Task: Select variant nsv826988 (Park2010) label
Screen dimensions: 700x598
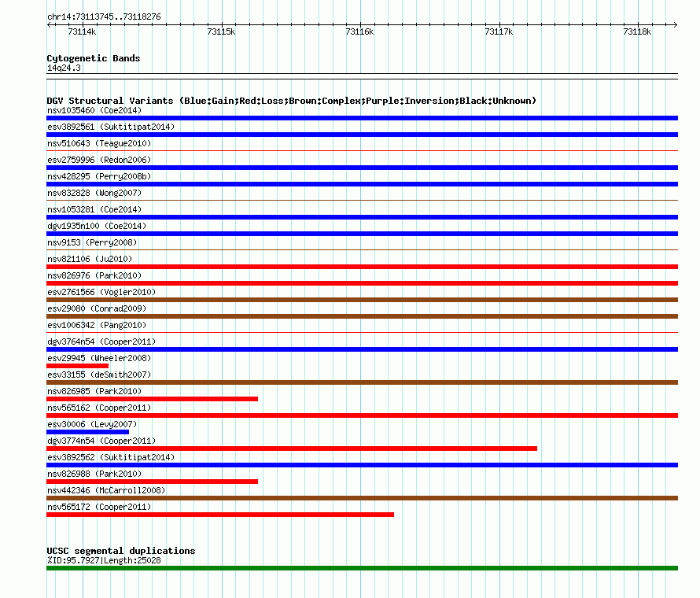Action: coord(94,474)
